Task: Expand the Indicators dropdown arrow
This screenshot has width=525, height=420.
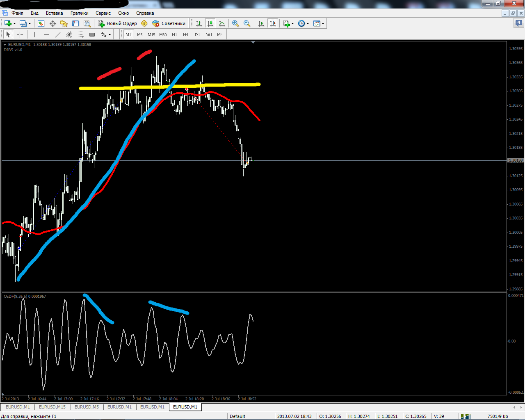Action: coord(292,23)
